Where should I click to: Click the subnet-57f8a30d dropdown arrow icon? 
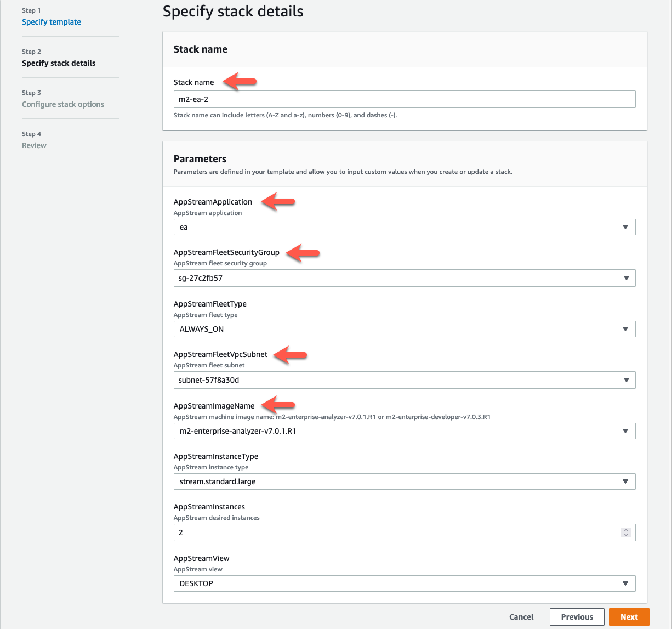point(625,380)
